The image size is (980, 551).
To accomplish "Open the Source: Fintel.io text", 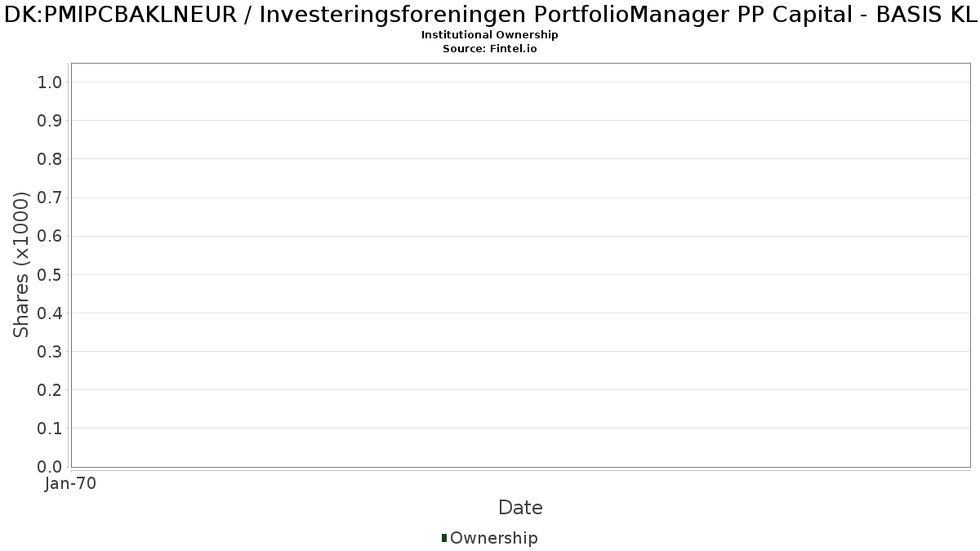I will (x=490, y=49).
